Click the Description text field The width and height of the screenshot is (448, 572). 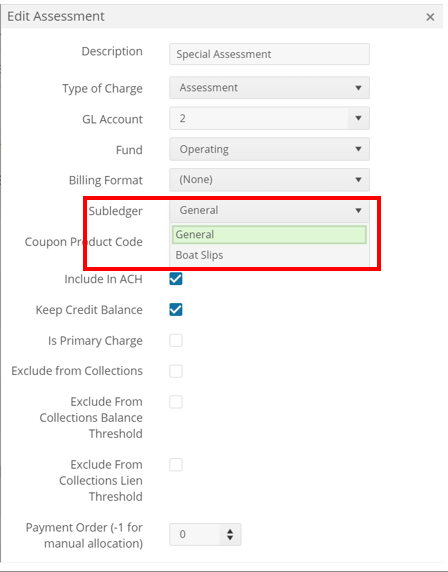point(269,54)
